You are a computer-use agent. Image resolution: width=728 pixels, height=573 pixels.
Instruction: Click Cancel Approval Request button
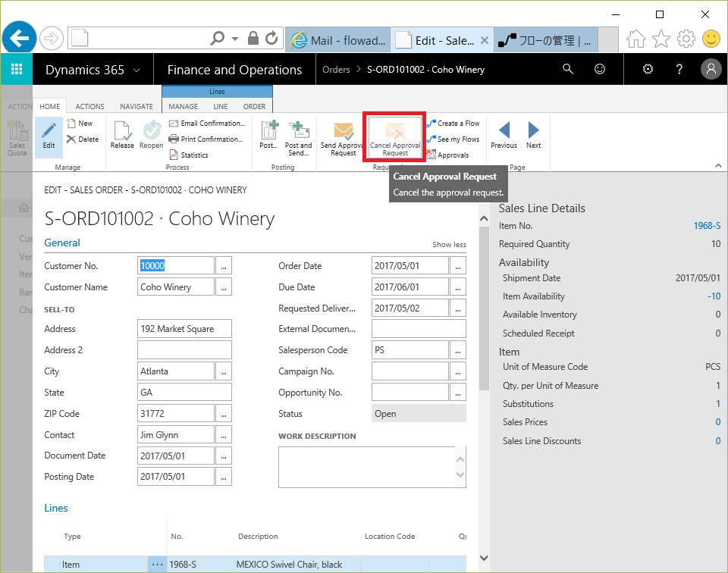pyautogui.click(x=395, y=138)
